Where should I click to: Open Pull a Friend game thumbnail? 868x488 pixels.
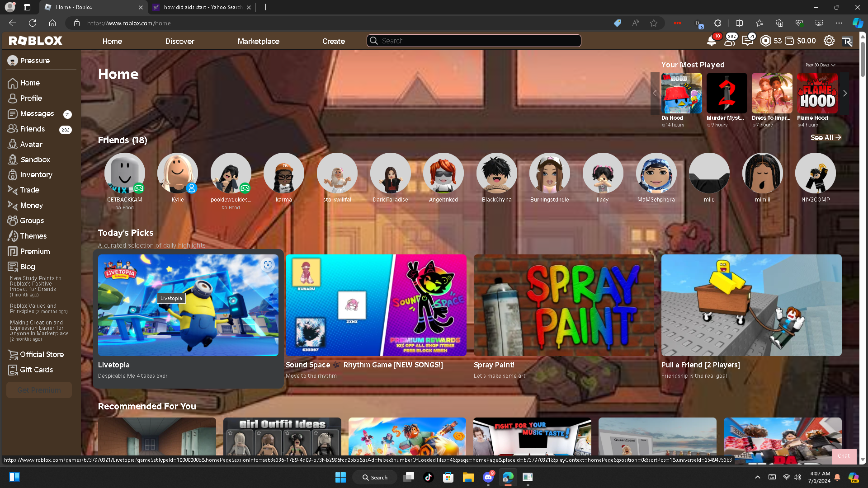point(751,305)
